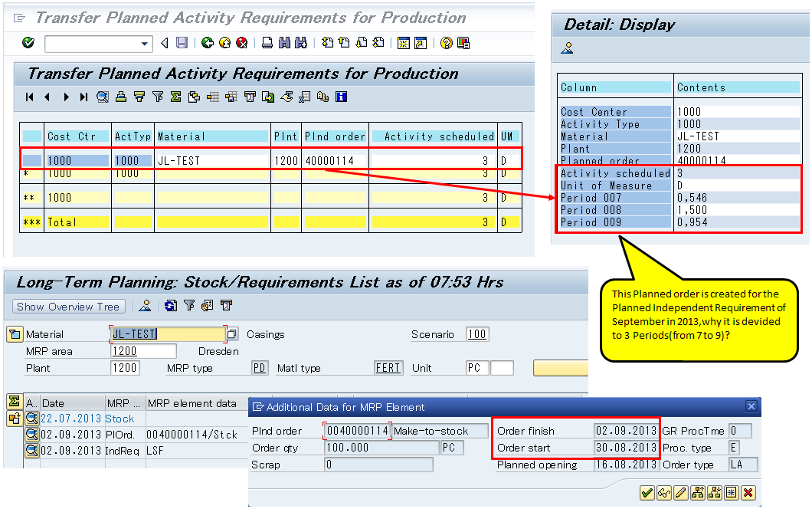The height and width of the screenshot is (509, 812).
Task: Click the Last Page icon in top toolbar
Action: [x=378, y=43]
